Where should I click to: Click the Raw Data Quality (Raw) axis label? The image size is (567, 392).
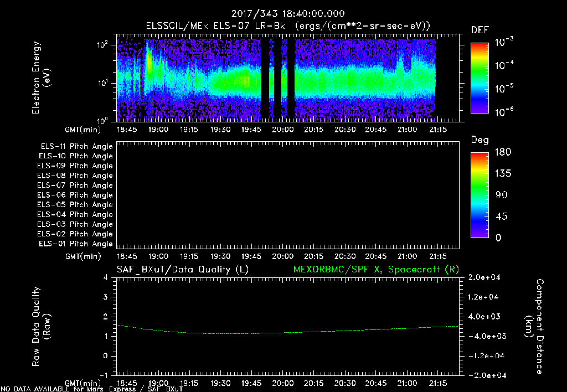point(41,326)
